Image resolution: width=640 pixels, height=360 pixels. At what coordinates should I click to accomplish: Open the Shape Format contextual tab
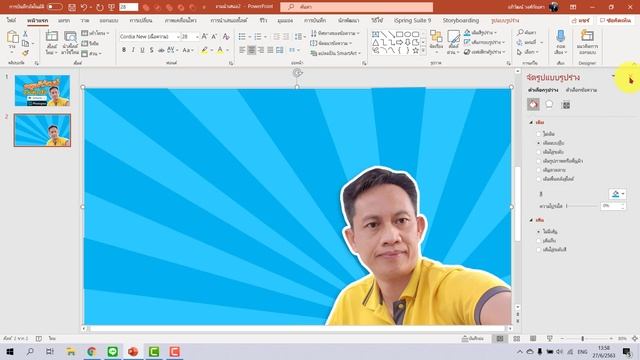(x=505, y=20)
